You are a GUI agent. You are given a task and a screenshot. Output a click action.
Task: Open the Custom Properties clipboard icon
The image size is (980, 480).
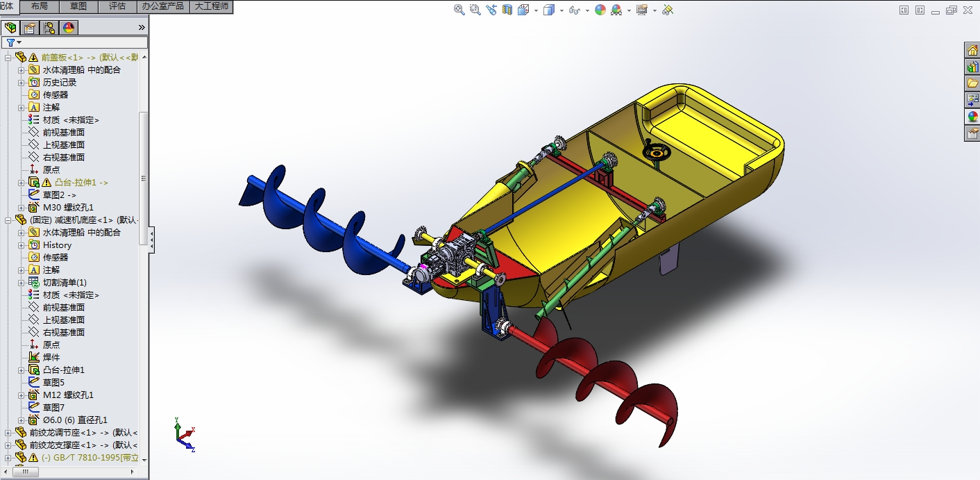(972, 133)
